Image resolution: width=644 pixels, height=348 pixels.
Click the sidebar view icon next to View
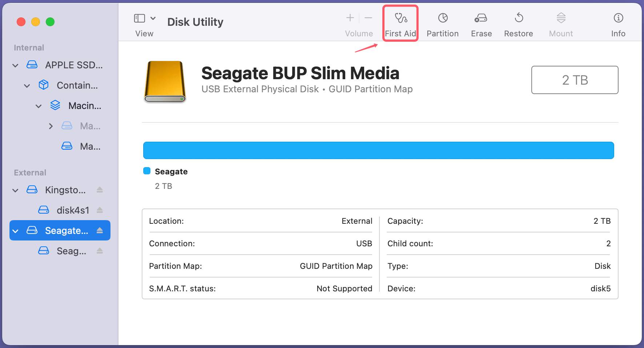pos(139,17)
